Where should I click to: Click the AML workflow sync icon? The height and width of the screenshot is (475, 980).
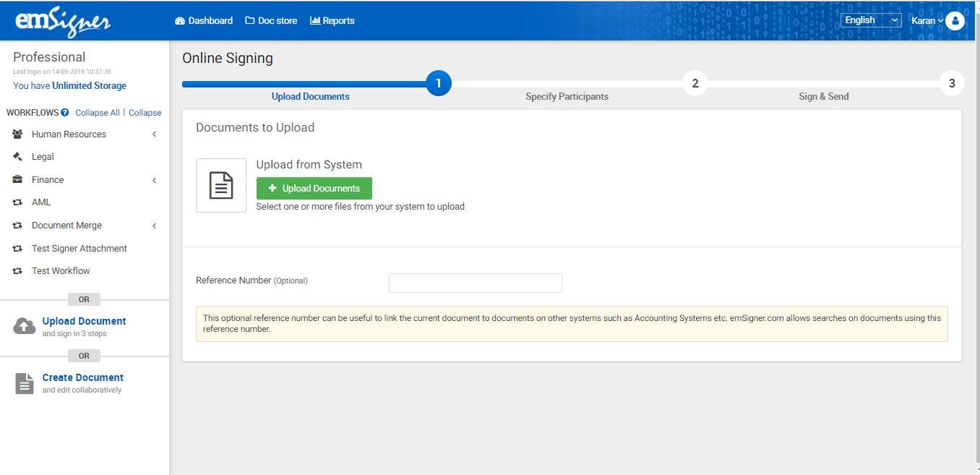17,202
